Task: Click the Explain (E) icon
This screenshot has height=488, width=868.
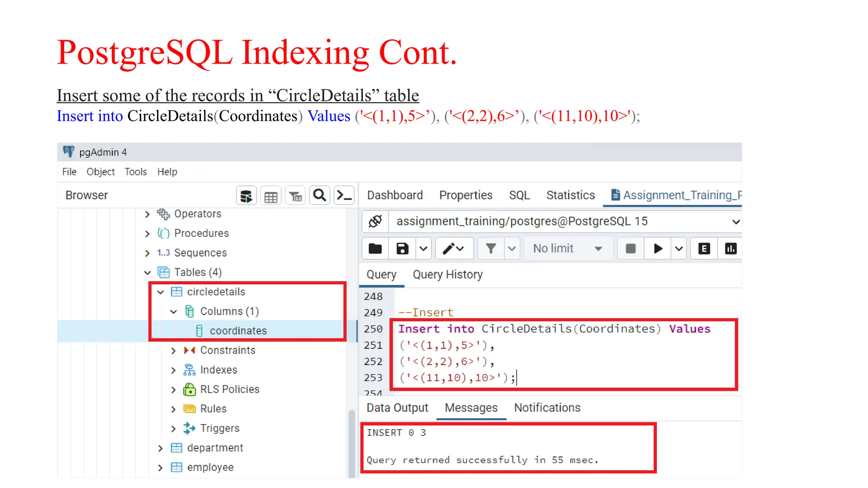Action: (x=704, y=249)
